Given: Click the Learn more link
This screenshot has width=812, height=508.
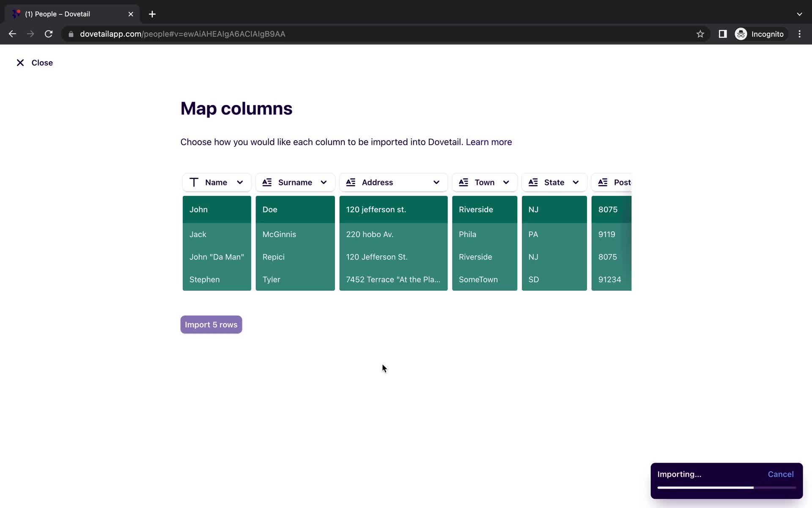Looking at the screenshot, I should pos(488,142).
